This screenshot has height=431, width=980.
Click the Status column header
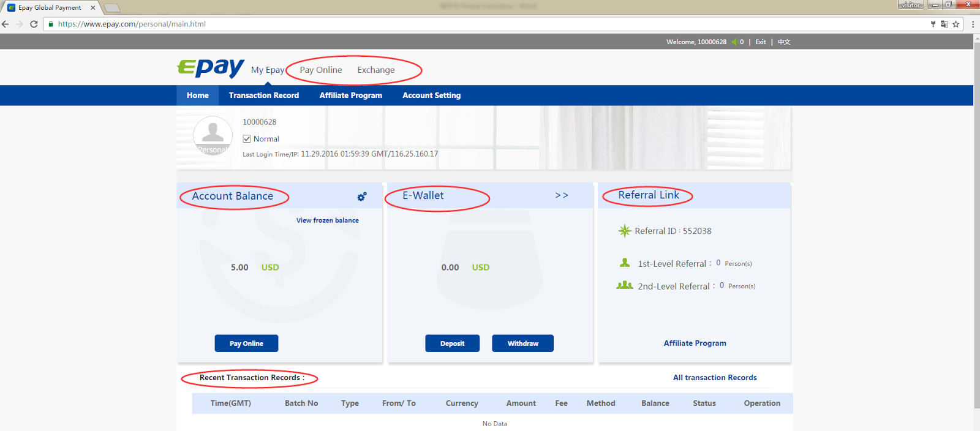click(x=704, y=403)
